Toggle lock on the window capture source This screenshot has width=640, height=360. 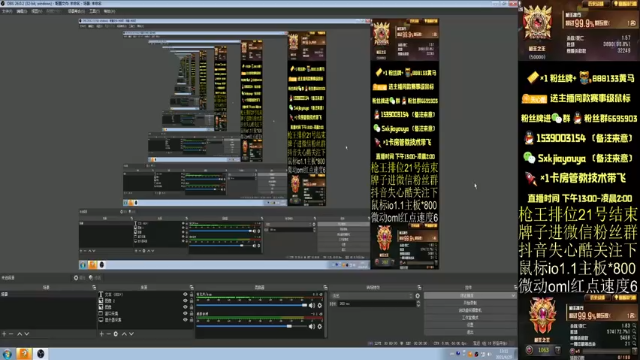191,313
